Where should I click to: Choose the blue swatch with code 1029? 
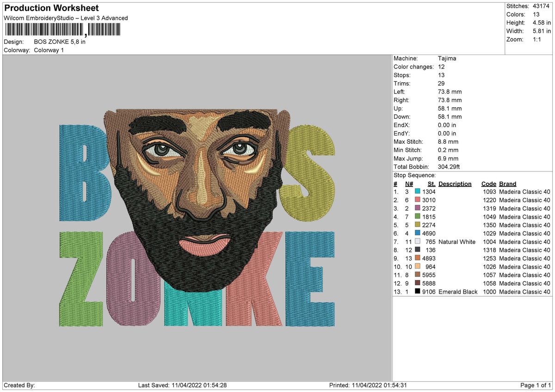tap(418, 233)
